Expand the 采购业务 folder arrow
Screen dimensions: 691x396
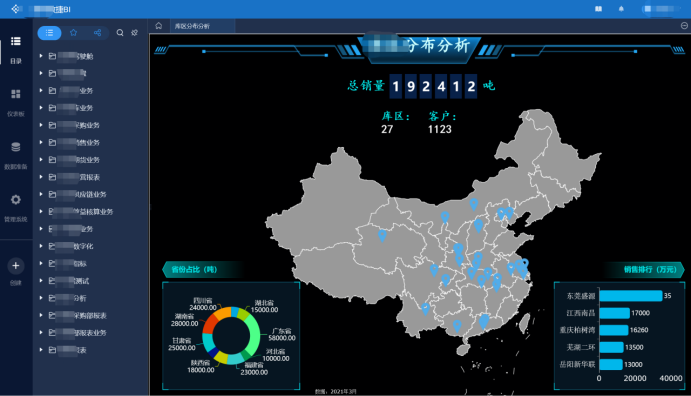pos(41,125)
